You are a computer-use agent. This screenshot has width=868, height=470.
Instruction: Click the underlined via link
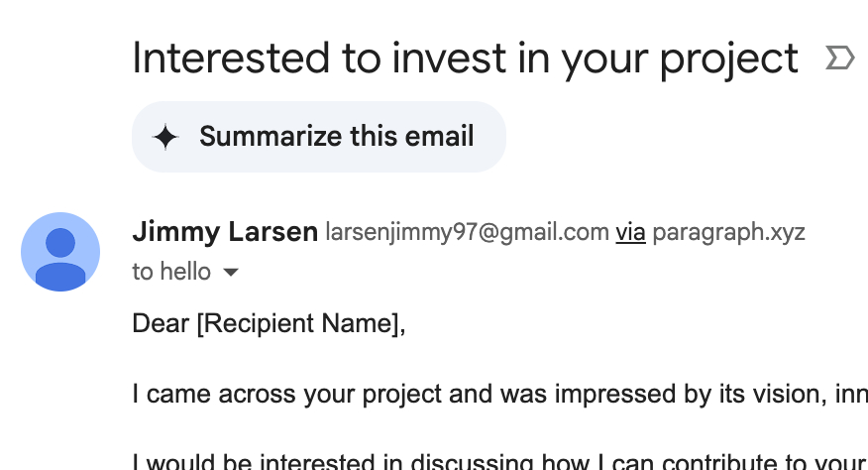630,232
